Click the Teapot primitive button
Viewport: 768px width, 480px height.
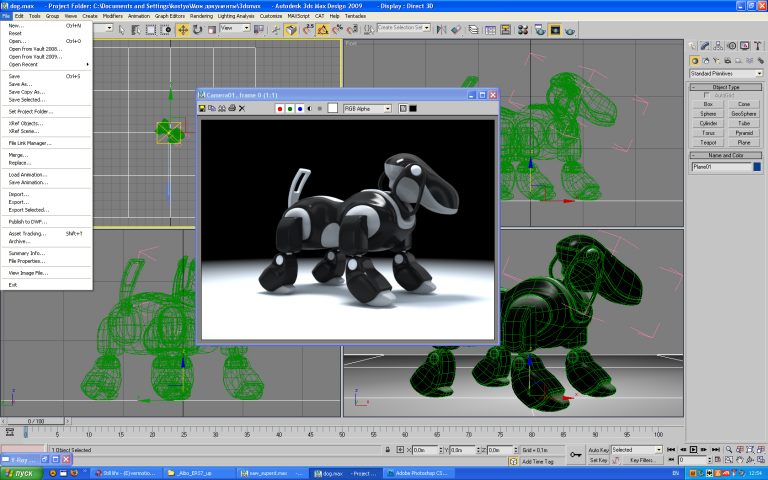(708, 143)
